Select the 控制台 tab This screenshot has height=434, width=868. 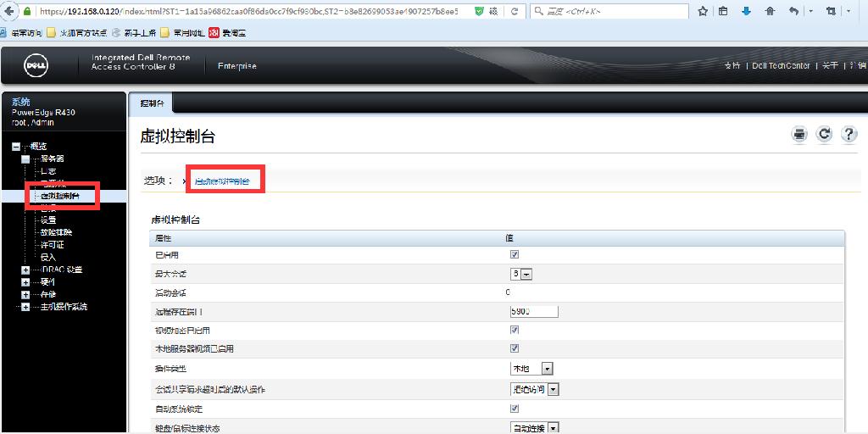(149, 103)
